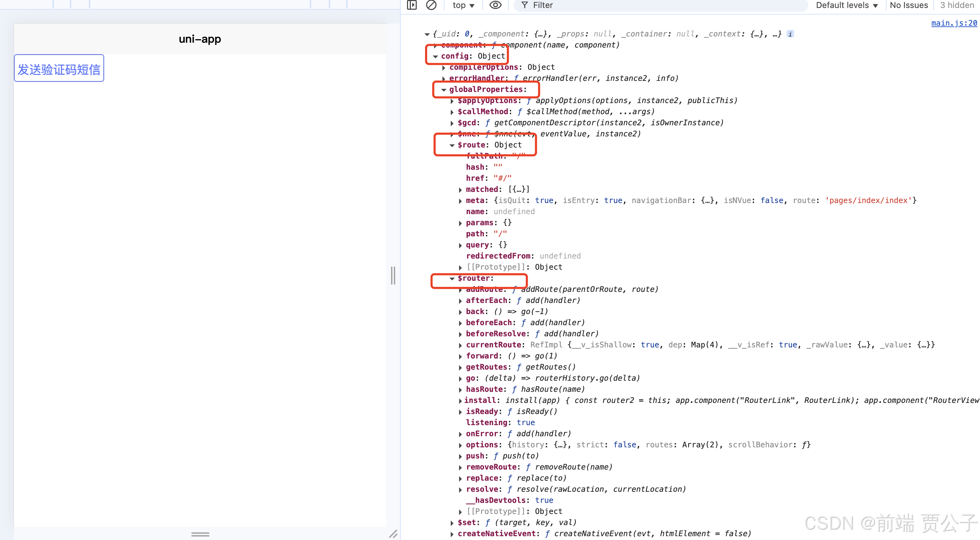Collapse the $route Object node
Image resolution: width=980 pixels, height=540 pixels.
[452, 145]
